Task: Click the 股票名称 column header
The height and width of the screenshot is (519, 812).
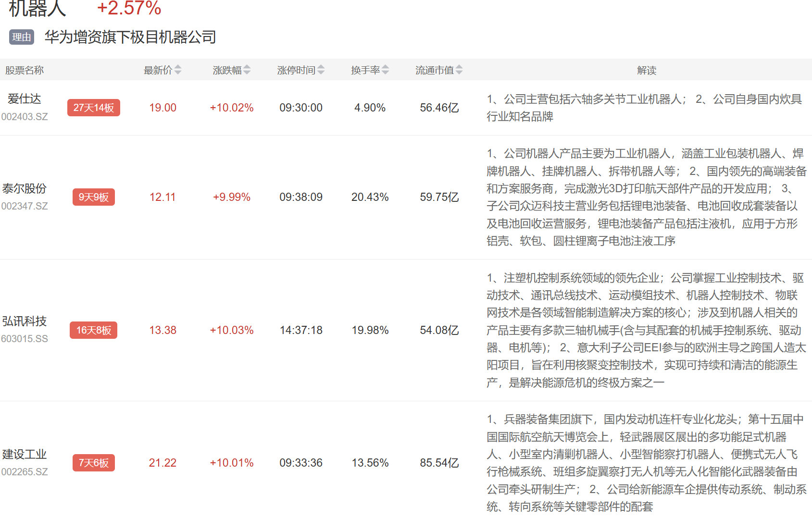Action: tap(25, 70)
